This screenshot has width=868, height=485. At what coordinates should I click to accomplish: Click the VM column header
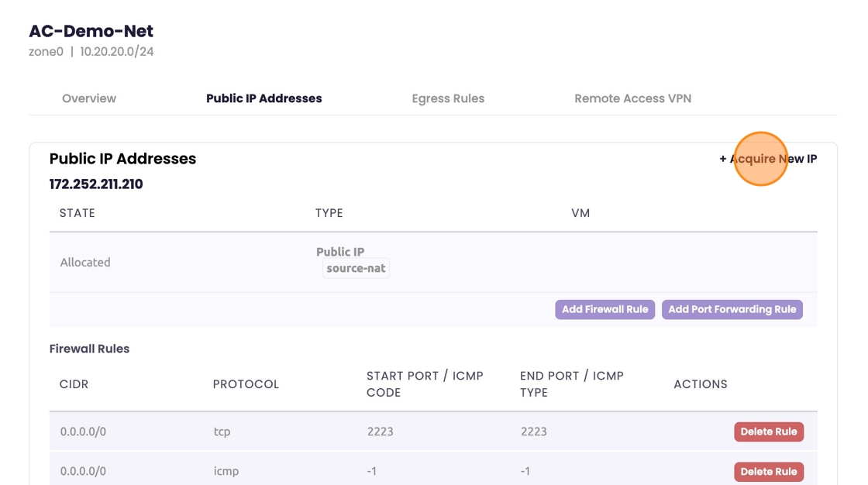pyautogui.click(x=580, y=213)
